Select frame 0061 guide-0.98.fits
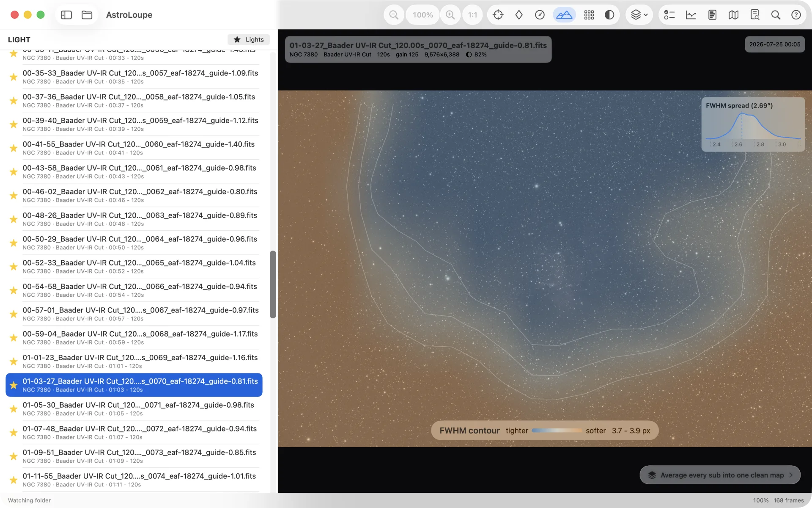The width and height of the screenshot is (812, 508). (134, 171)
